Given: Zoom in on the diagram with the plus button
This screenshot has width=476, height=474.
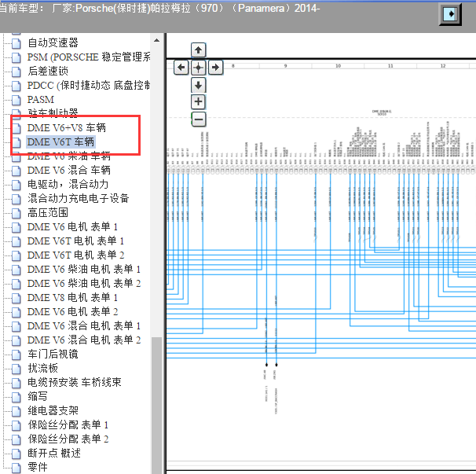Looking at the screenshot, I should pyautogui.click(x=198, y=101).
